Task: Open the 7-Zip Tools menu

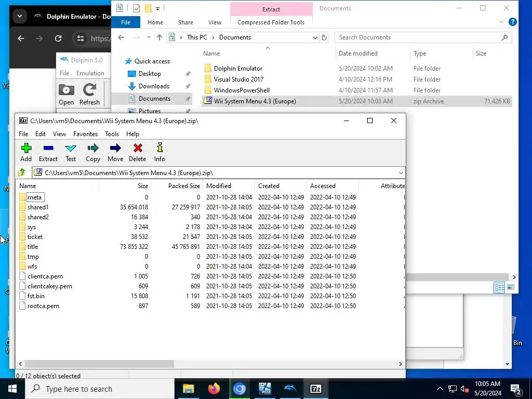Action: pyautogui.click(x=112, y=134)
